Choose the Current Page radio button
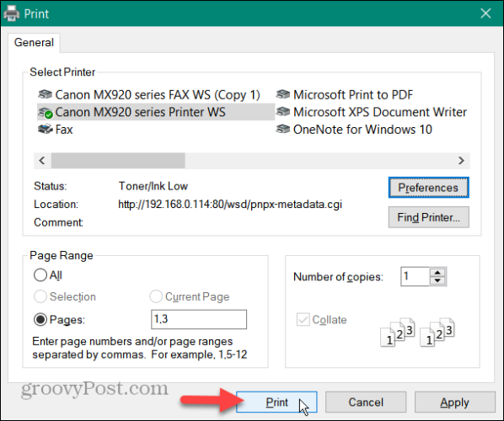 point(156,296)
